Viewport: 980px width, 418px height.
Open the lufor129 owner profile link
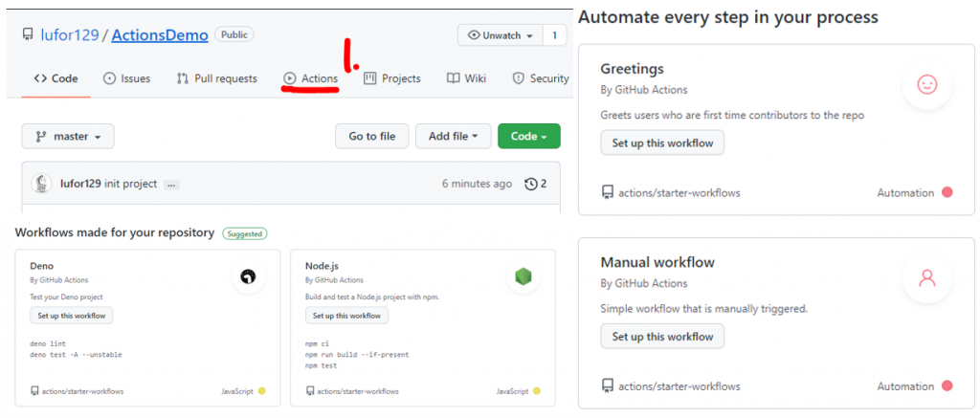pyautogui.click(x=70, y=35)
